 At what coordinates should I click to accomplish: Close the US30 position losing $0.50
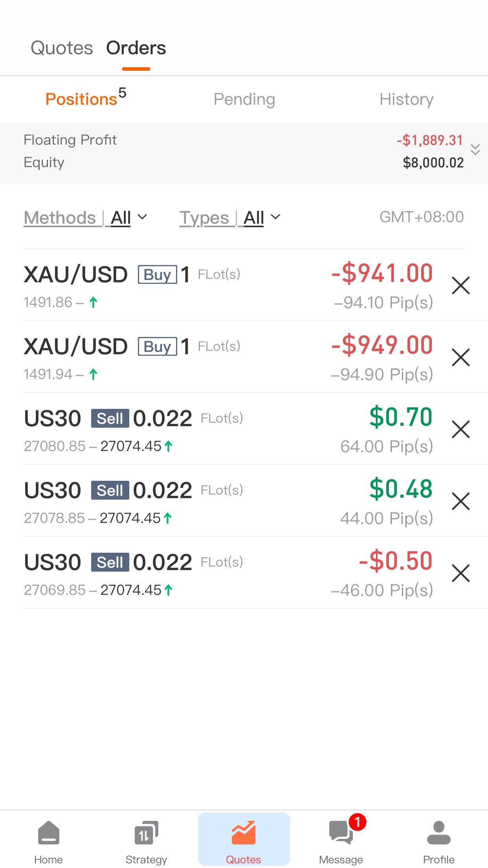pos(461,573)
